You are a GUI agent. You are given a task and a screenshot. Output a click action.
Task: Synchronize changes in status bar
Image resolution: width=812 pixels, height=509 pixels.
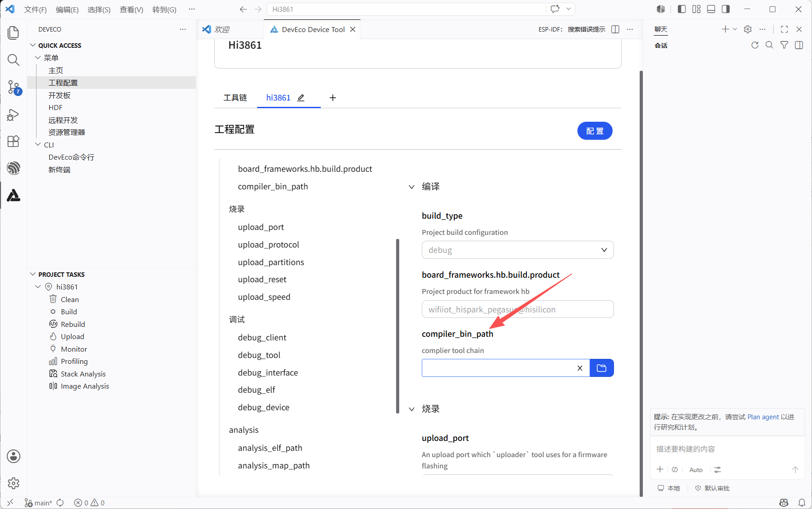point(60,503)
